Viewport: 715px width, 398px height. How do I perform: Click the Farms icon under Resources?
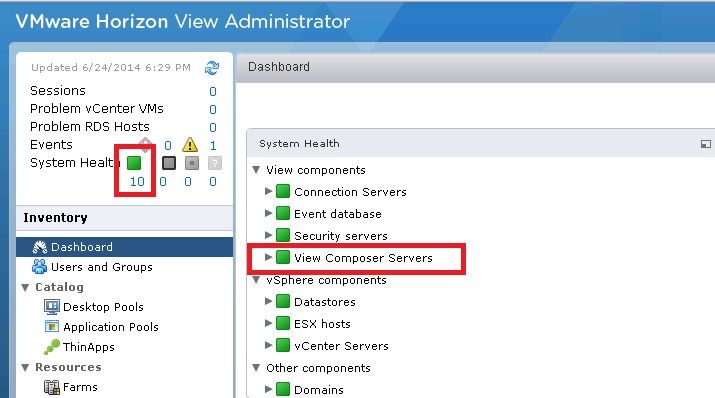pos(52,387)
